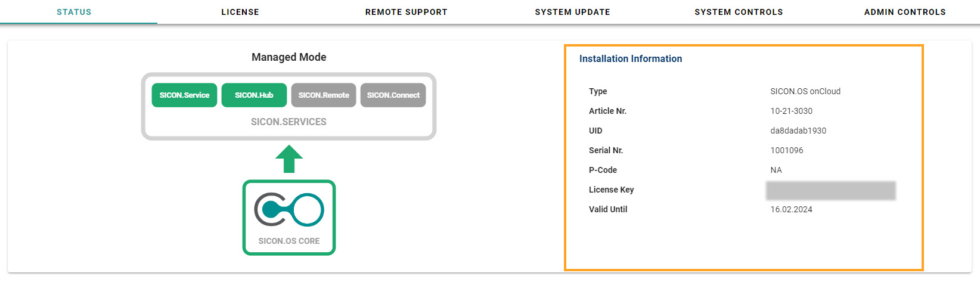
Task: Click the Installation Information heading
Action: [x=631, y=58]
